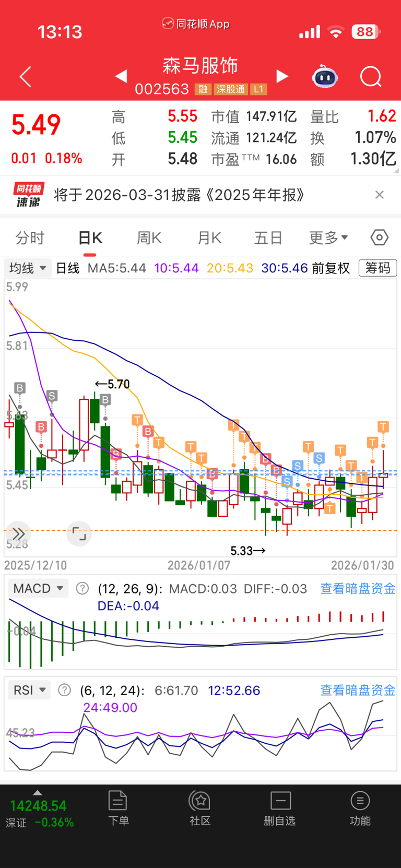Tap the MA5:5.44 moving average value

[117, 268]
